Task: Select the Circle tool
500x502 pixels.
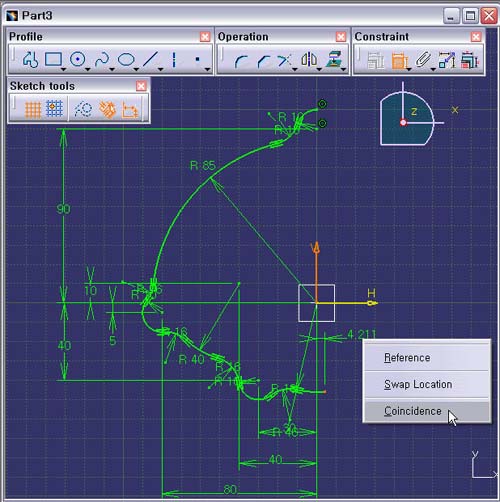Action: [x=77, y=60]
